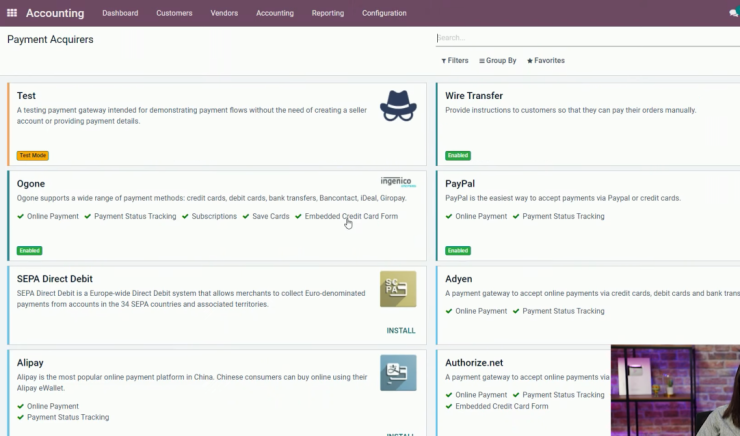Image resolution: width=740 pixels, height=436 pixels.
Task: Open the Adyen acquirer title
Action: point(458,279)
